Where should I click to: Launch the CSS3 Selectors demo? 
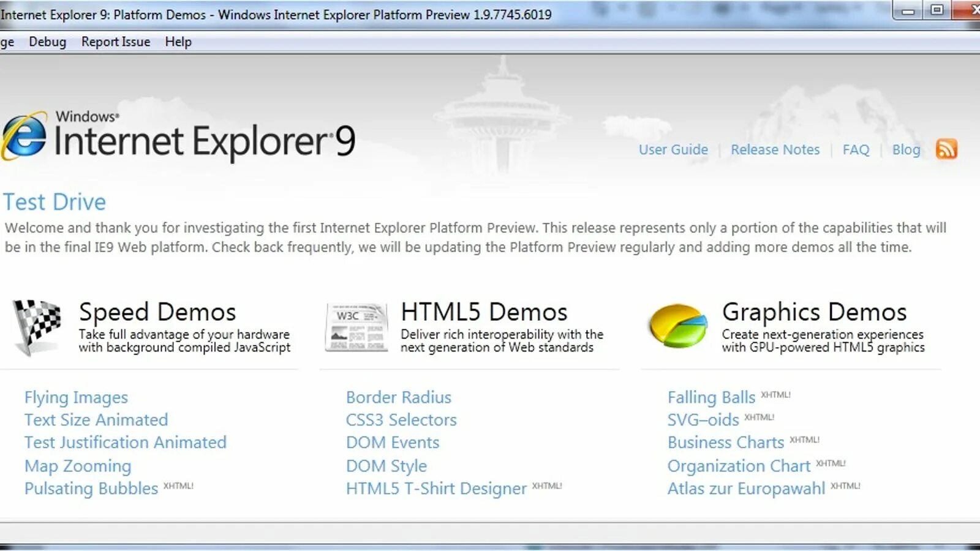[x=401, y=420]
